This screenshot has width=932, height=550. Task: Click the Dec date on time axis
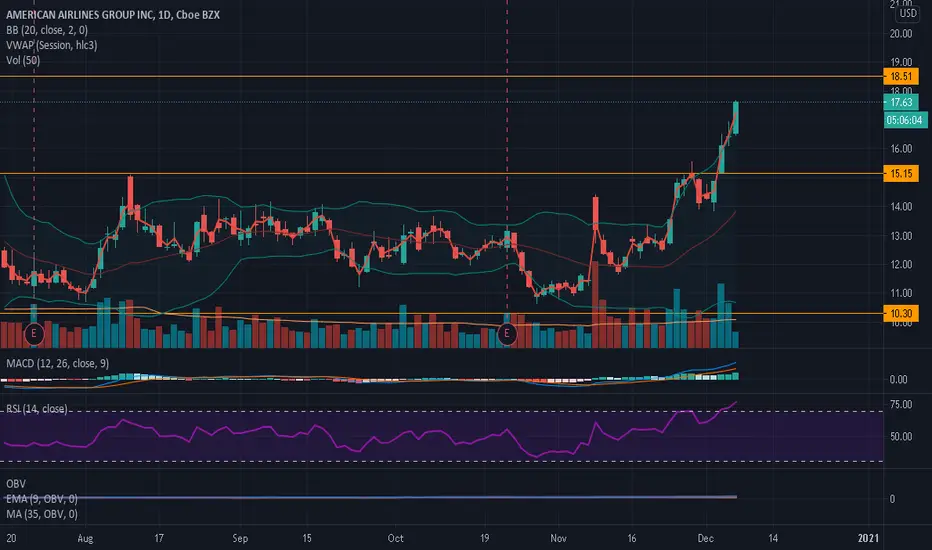coord(706,538)
